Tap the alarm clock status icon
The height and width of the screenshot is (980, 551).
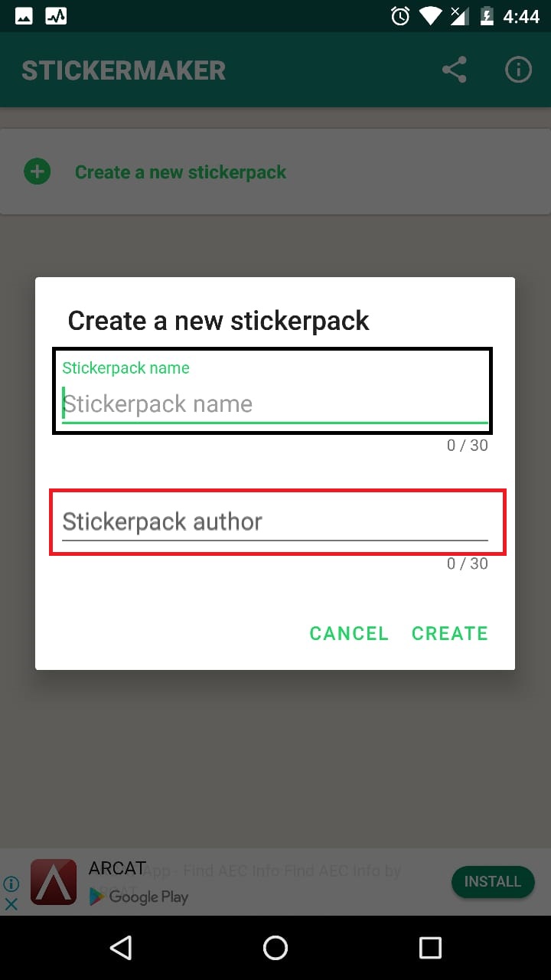(400, 16)
